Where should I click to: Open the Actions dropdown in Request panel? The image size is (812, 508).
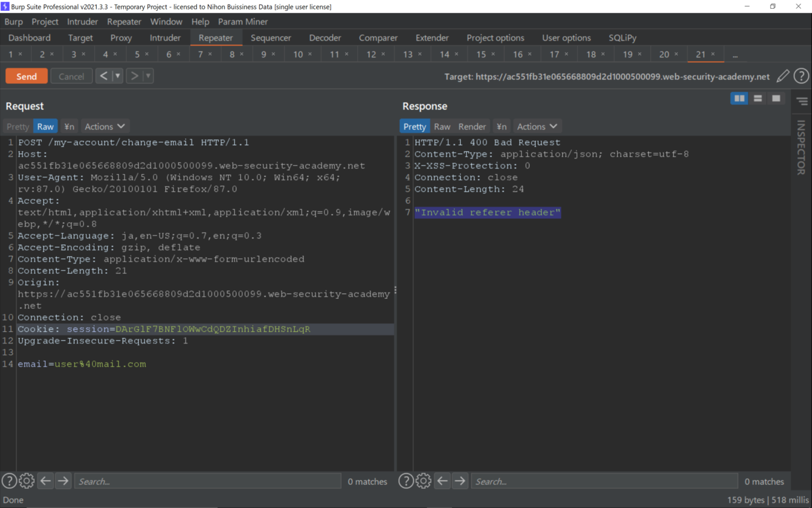(105, 126)
